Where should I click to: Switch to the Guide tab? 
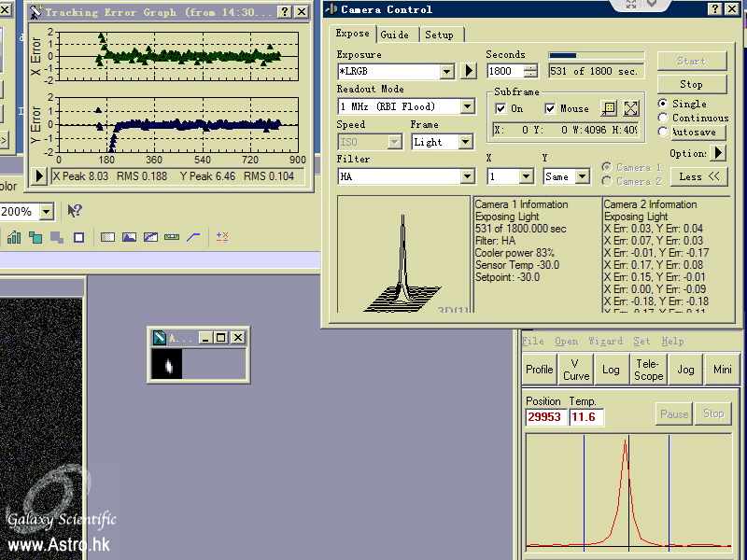point(394,35)
